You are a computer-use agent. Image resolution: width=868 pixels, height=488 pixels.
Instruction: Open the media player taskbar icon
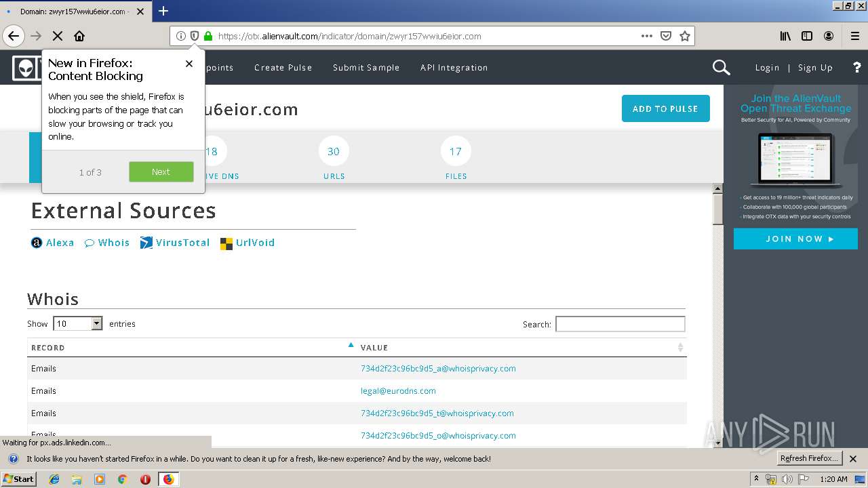[100, 479]
